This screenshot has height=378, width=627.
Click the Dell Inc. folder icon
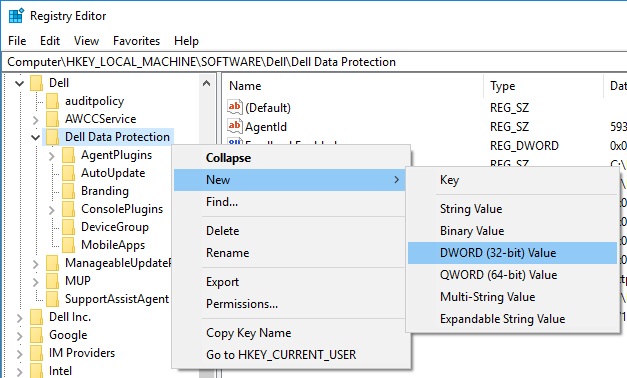36,317
